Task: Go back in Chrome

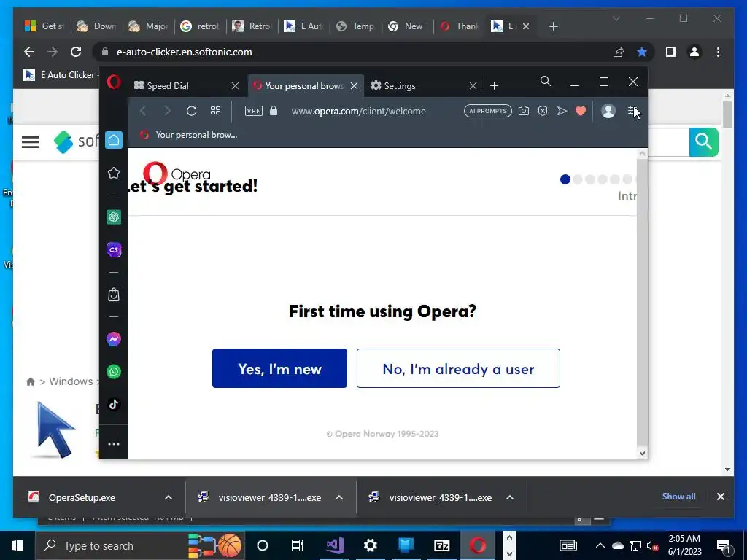Action: click(x=29, y=52)
